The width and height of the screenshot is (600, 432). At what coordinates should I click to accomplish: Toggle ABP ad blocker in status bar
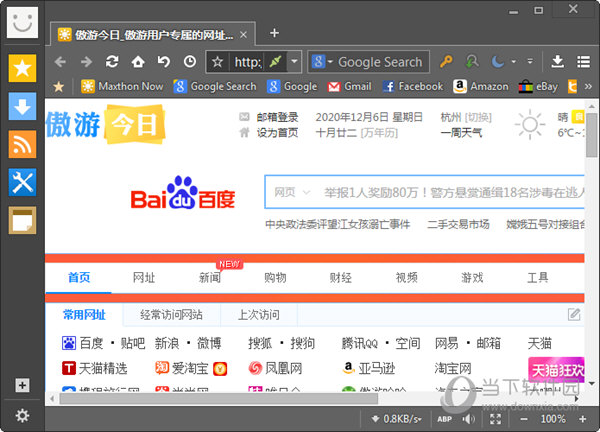click(445, 419)
